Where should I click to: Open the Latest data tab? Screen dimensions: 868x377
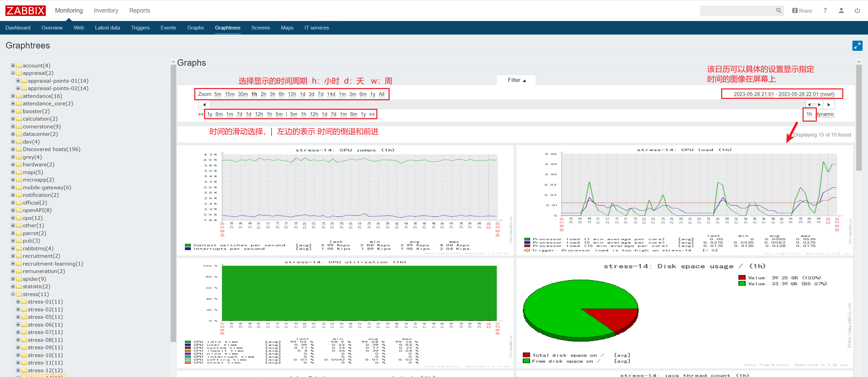click(107, 28)
